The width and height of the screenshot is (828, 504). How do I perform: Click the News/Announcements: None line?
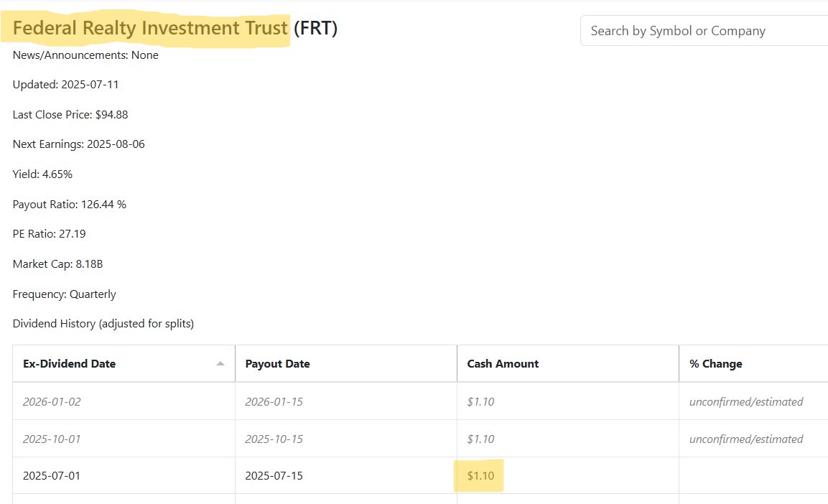(85, 55)
